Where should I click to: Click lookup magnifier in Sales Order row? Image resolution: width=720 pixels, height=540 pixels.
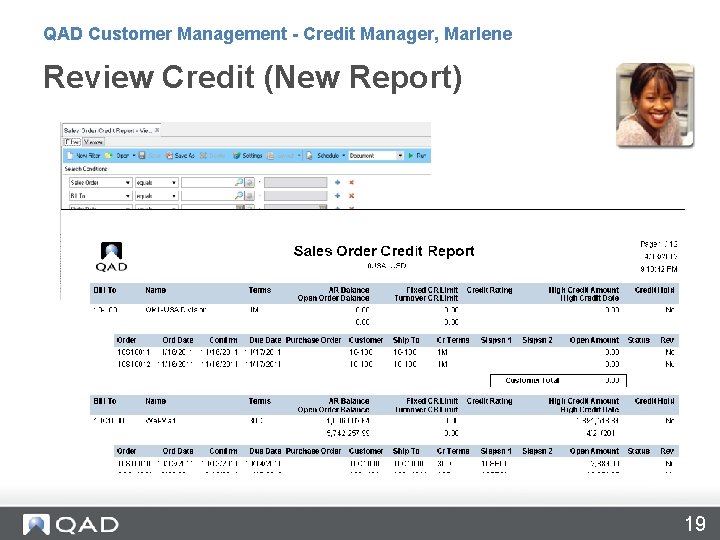pos(239,182)
